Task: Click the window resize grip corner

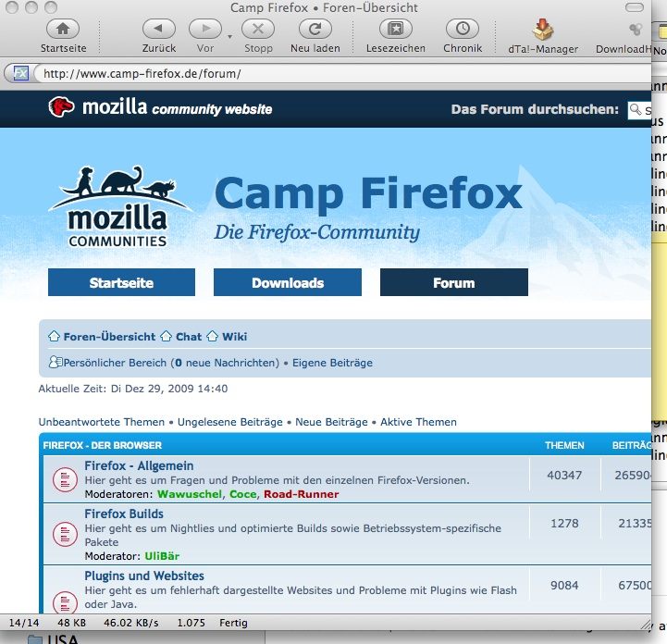Action: pyautogui.click(x=646, y=625)
